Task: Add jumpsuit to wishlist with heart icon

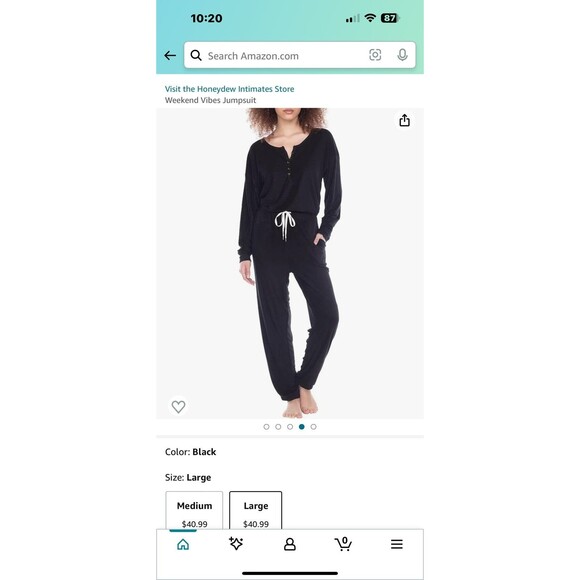Action: 178,407
